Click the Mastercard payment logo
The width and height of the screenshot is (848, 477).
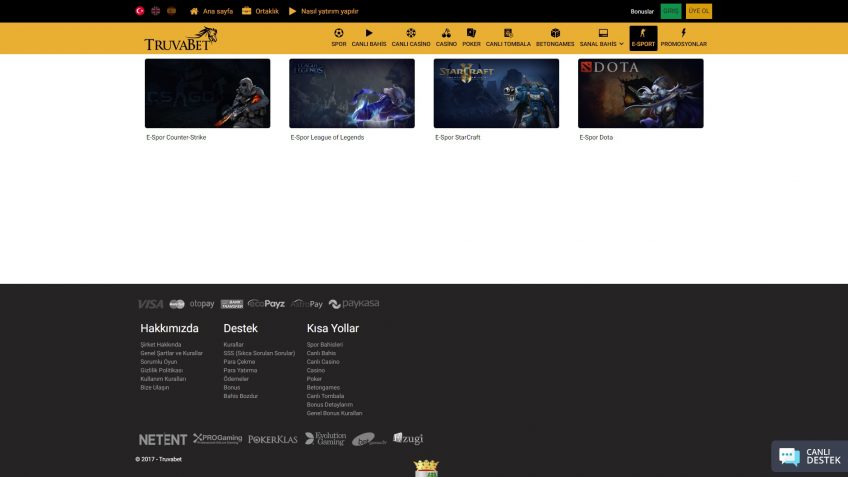pyautogui.click(x=177, y=304)
